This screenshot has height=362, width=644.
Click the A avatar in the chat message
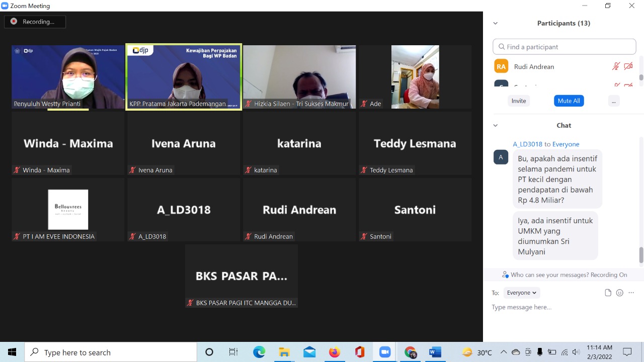501,157
